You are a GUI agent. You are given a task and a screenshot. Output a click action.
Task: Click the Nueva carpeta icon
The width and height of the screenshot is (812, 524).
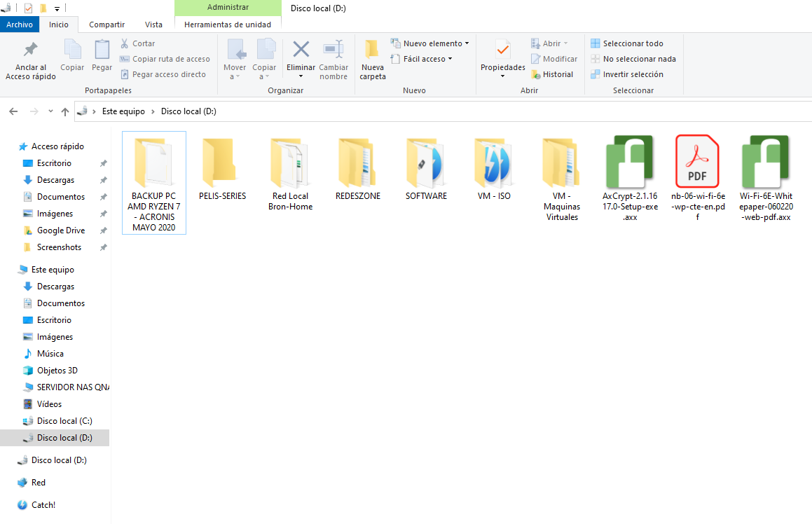click(x=373, y=50)
